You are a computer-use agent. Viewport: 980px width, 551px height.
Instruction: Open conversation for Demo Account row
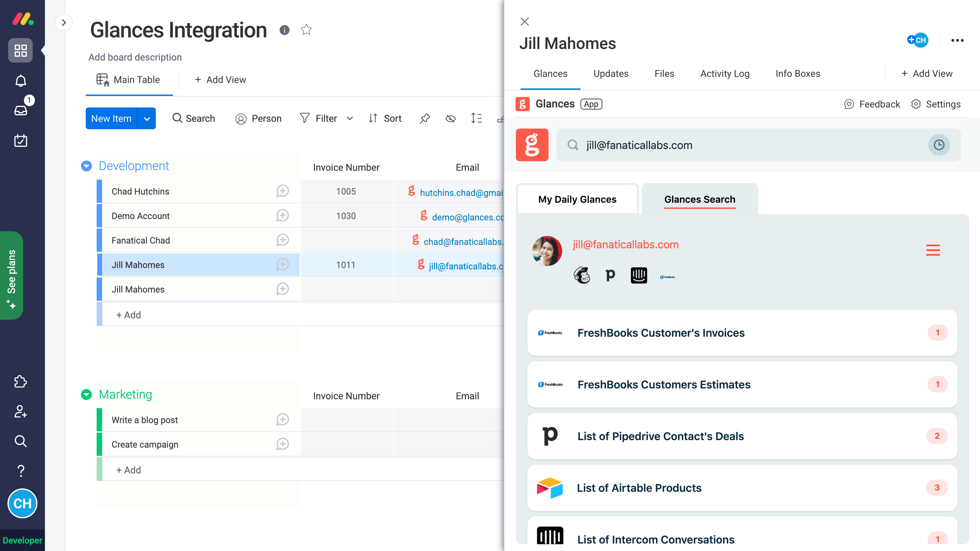click(x=282, y=216)
